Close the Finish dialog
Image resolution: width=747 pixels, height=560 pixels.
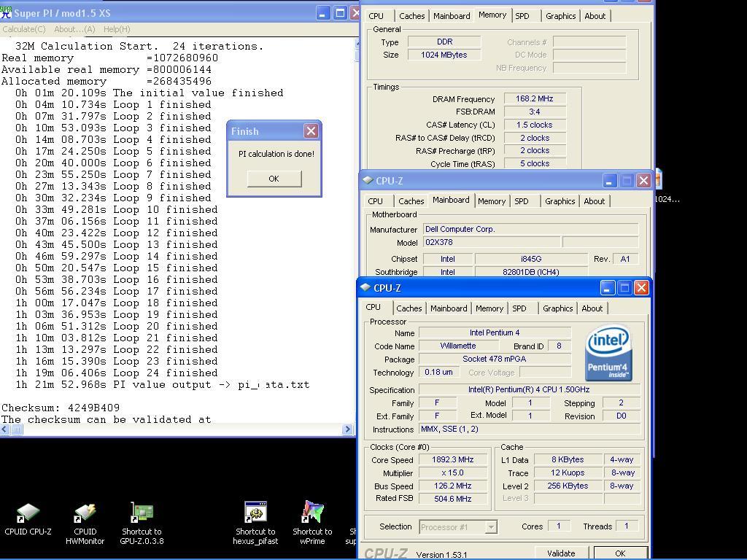pos(311,131)
